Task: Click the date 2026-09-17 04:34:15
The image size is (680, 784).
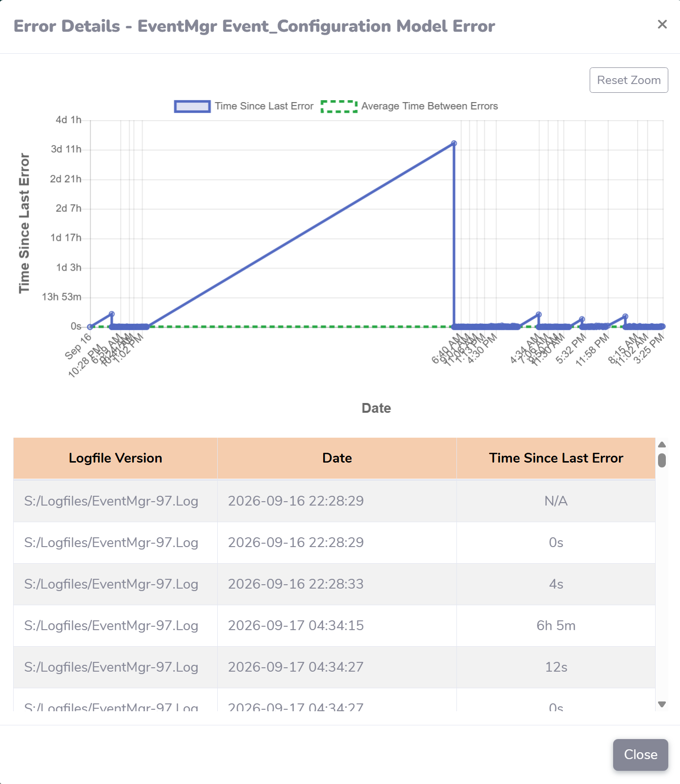Action: click(296, 626)
